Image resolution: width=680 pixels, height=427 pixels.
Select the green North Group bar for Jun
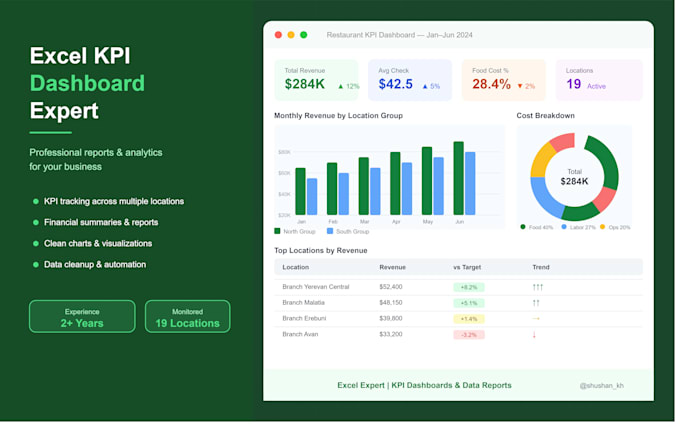click(459, 178)
